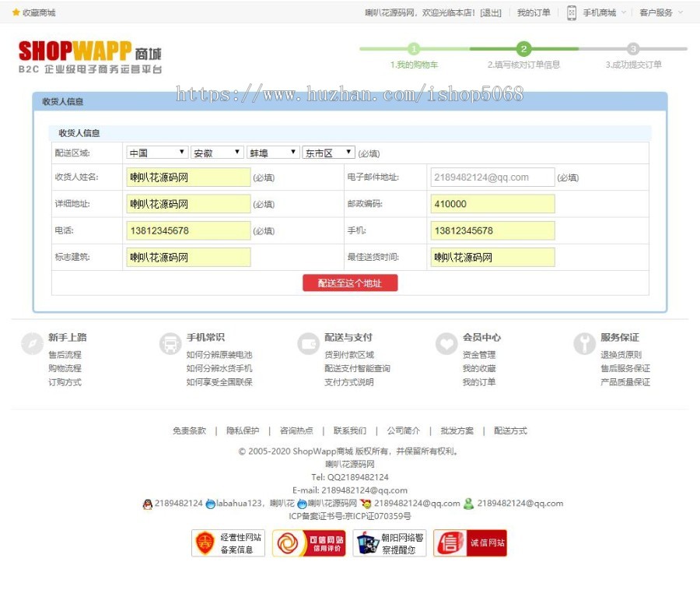Click the QQ penguin icon beside 2189482124

[147, 504]
